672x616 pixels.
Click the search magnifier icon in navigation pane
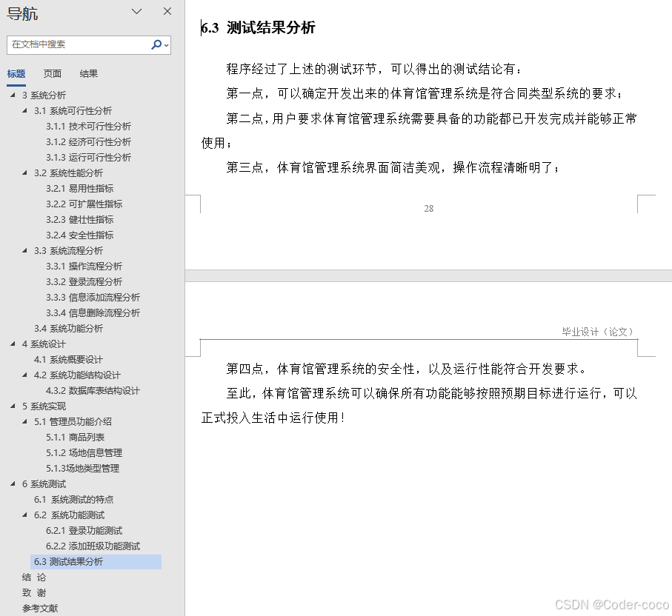pos(156,44)
